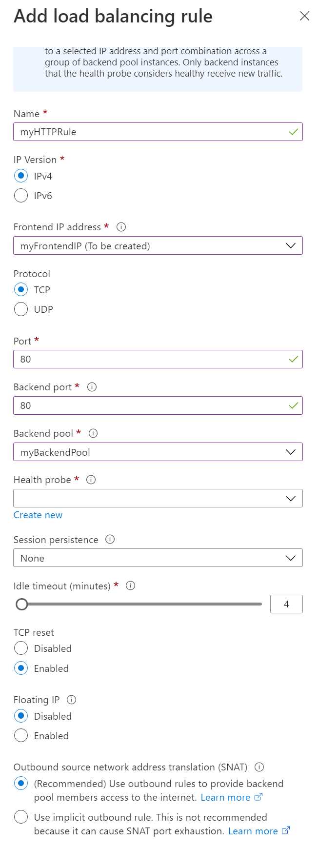Click the Idle timeout slider handle
The height and width of the screenshot is (868, 318).
tap(21, 605)
